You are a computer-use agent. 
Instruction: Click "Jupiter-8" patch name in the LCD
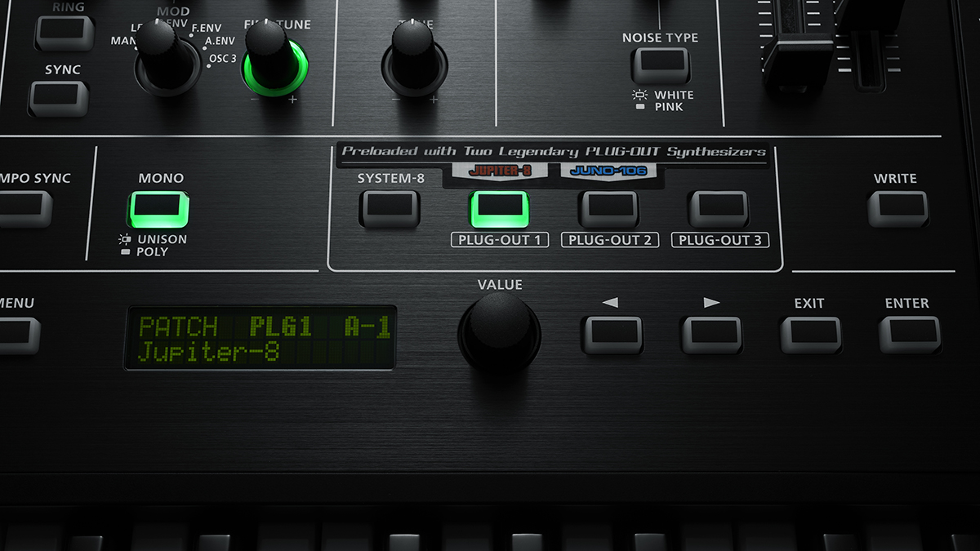click(208, 353)
